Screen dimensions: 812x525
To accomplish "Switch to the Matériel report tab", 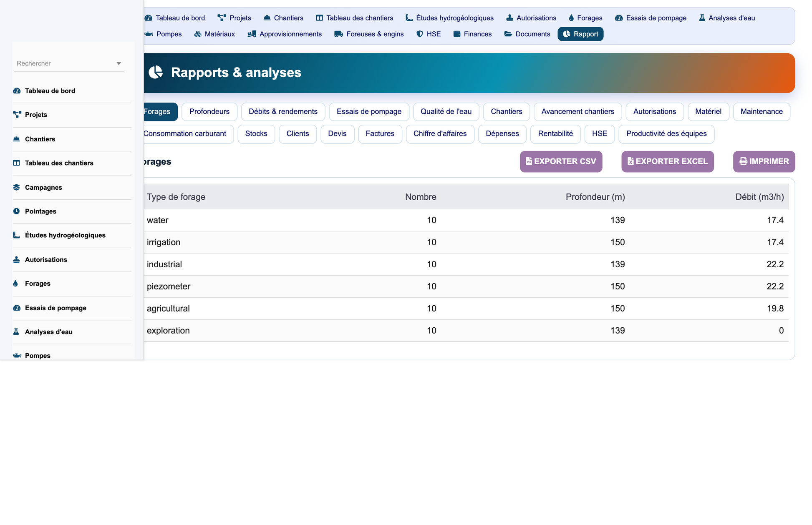I will coord(708,112).
